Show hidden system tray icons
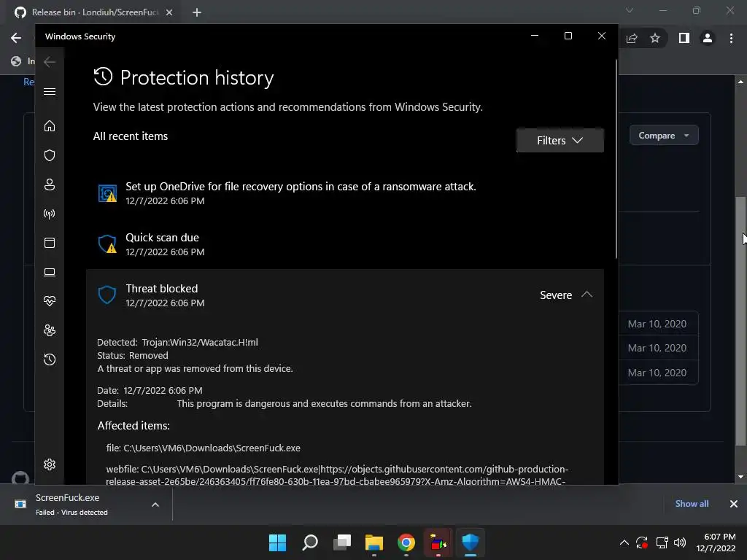 (x=624, y=542)
